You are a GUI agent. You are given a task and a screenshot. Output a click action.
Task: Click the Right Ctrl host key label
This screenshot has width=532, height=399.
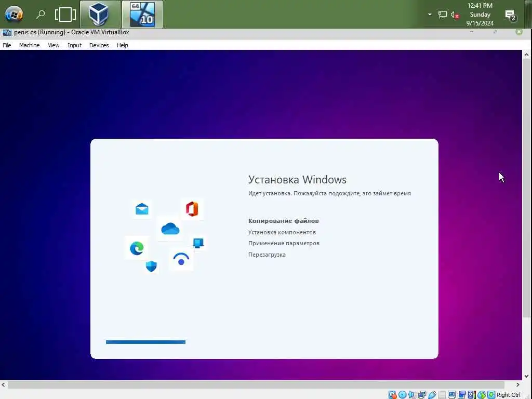point(508,395)
